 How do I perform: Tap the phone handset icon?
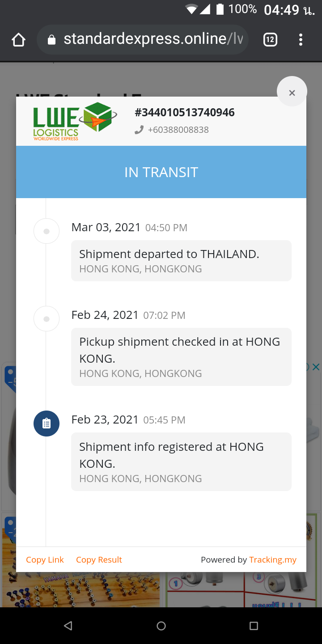(x=139, y=130)
